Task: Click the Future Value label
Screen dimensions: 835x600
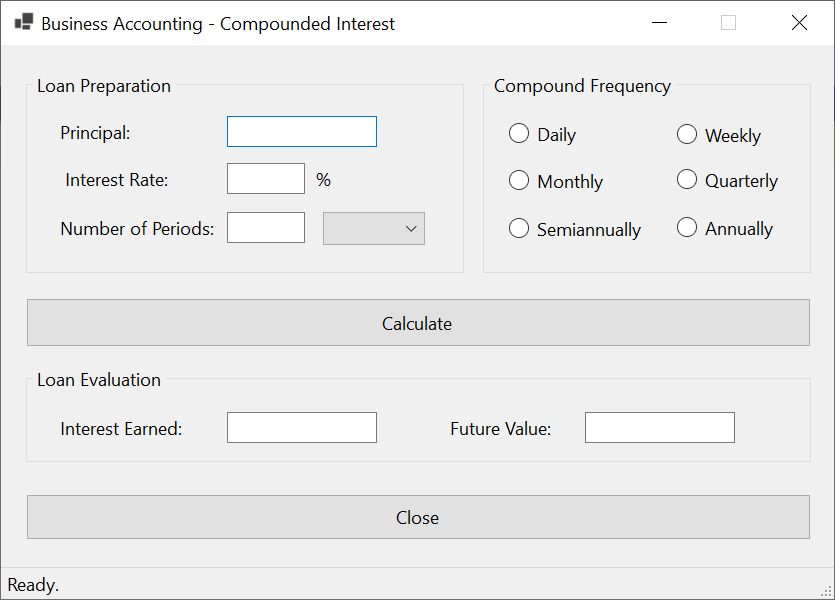Action: [501, 429]
